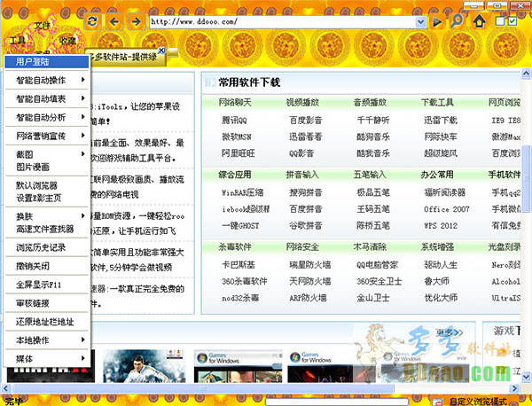Image resolution: width=532 pixels, height=406 pixels.
Task: Expand 智能自动分析 submenu
Action: 47,117
